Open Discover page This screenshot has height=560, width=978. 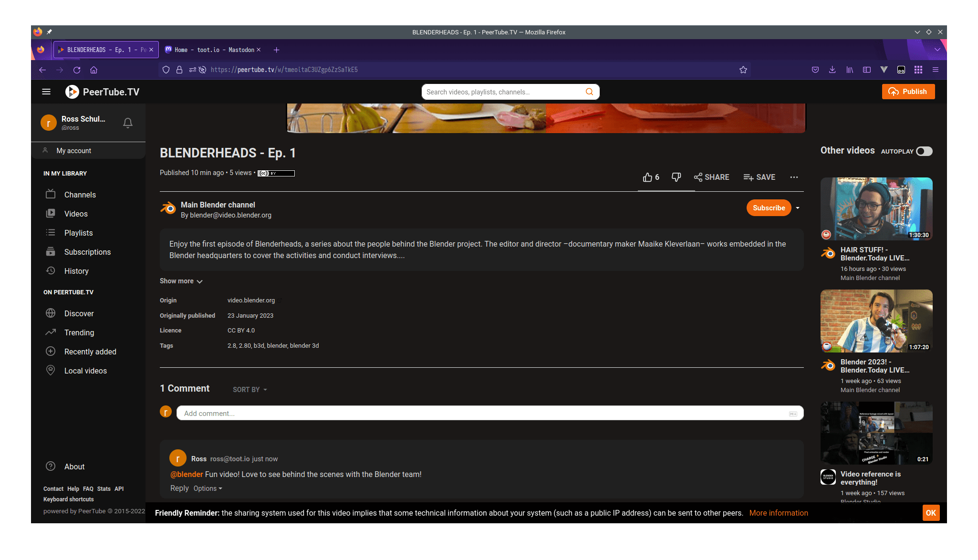pyautogui.click(x=79, y=313)
